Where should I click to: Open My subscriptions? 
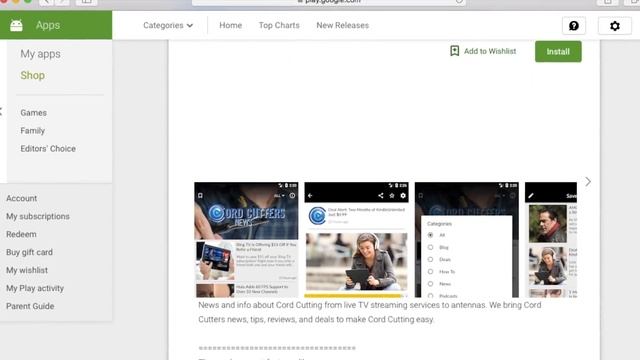tap(38, 216)
